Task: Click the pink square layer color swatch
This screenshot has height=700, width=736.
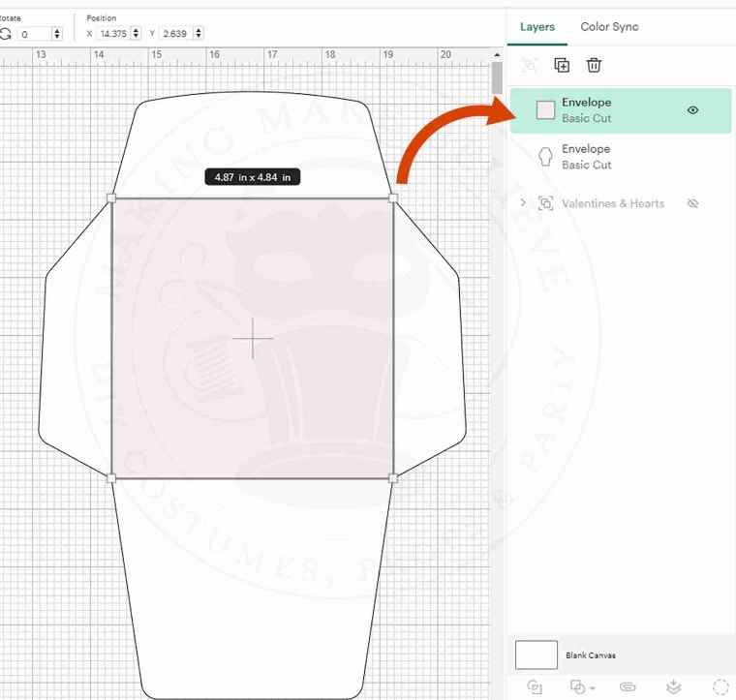Action: (x=546, y=110)
